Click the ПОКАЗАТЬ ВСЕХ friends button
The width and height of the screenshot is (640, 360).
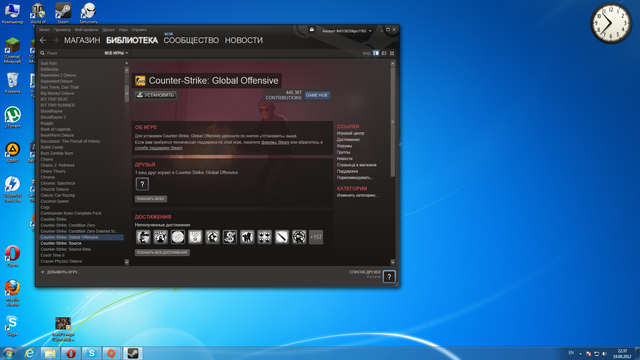click(x=151, y=199)
